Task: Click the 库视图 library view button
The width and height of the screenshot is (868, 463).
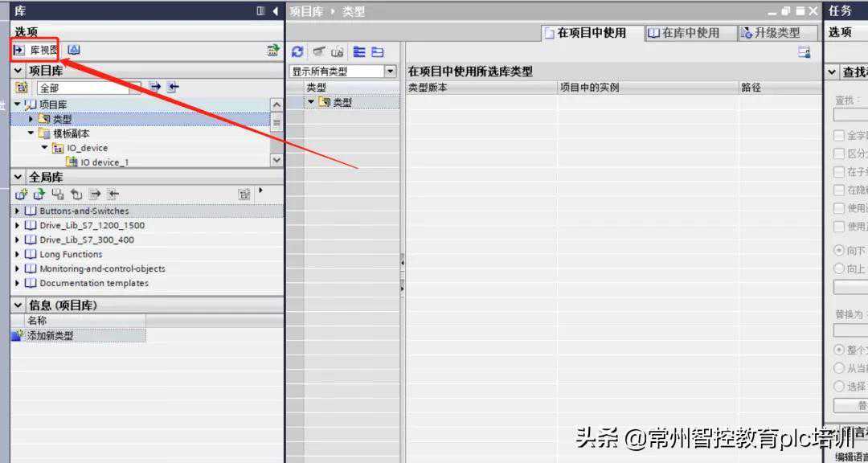Action: point(36,50)
